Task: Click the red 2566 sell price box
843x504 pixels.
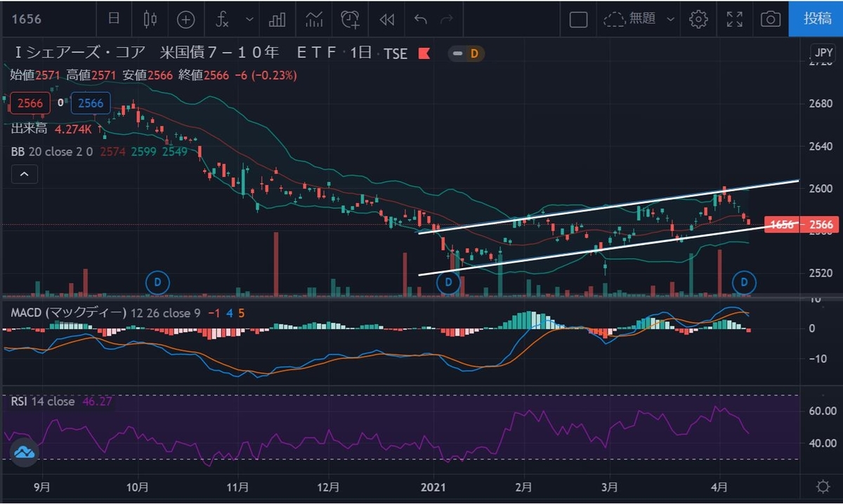Action: [x=30, y=103]
